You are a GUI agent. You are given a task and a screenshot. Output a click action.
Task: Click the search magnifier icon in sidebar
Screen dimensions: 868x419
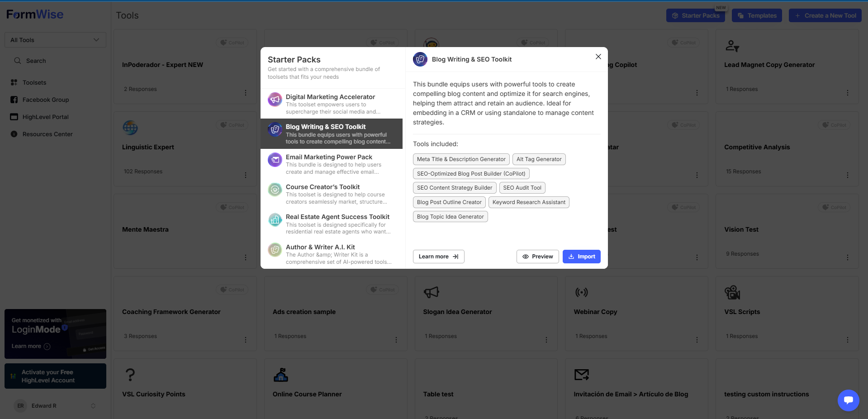18,61
